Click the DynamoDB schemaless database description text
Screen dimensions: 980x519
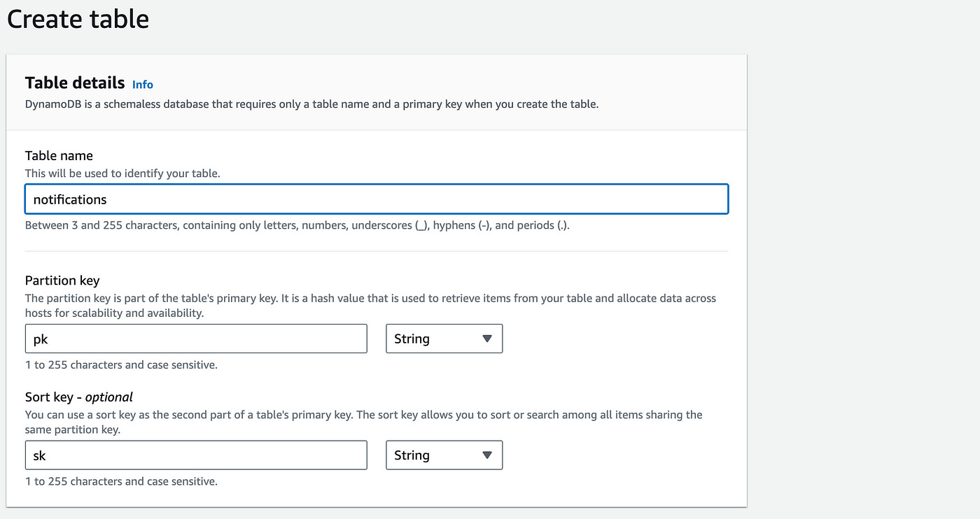312,104
